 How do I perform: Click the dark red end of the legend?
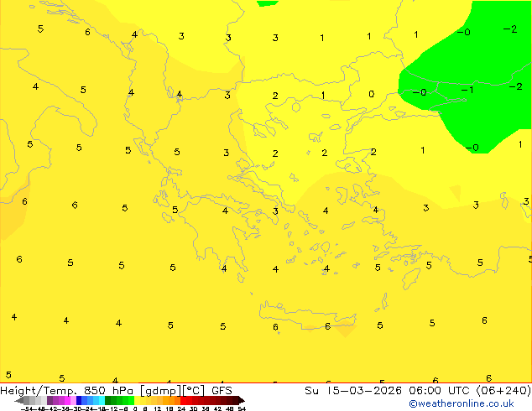(x=237, y=400)
